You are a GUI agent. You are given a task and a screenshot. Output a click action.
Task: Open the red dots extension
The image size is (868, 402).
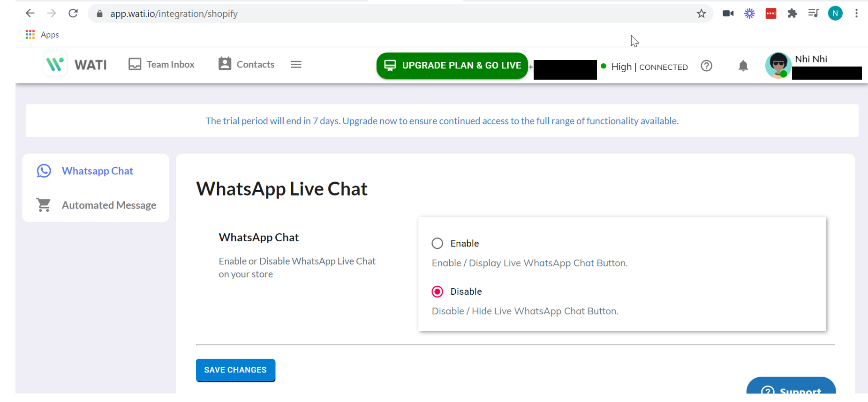click(x=771, y=13)
